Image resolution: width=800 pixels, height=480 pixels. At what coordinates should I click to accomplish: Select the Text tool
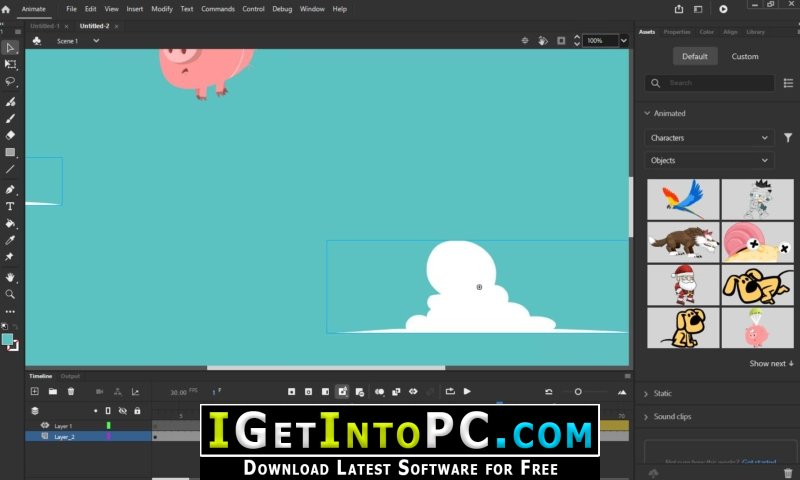point(10,206)
